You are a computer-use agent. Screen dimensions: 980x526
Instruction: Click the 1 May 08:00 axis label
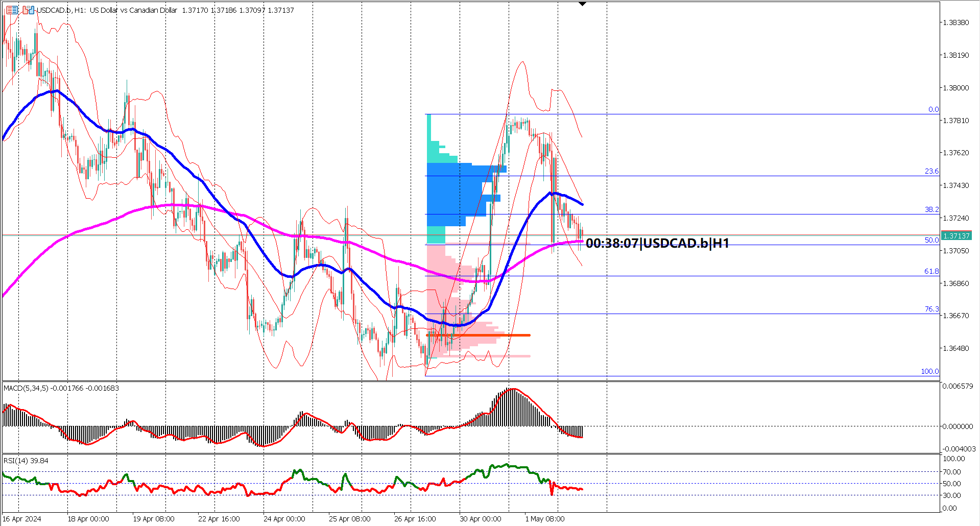click(545, 518)
